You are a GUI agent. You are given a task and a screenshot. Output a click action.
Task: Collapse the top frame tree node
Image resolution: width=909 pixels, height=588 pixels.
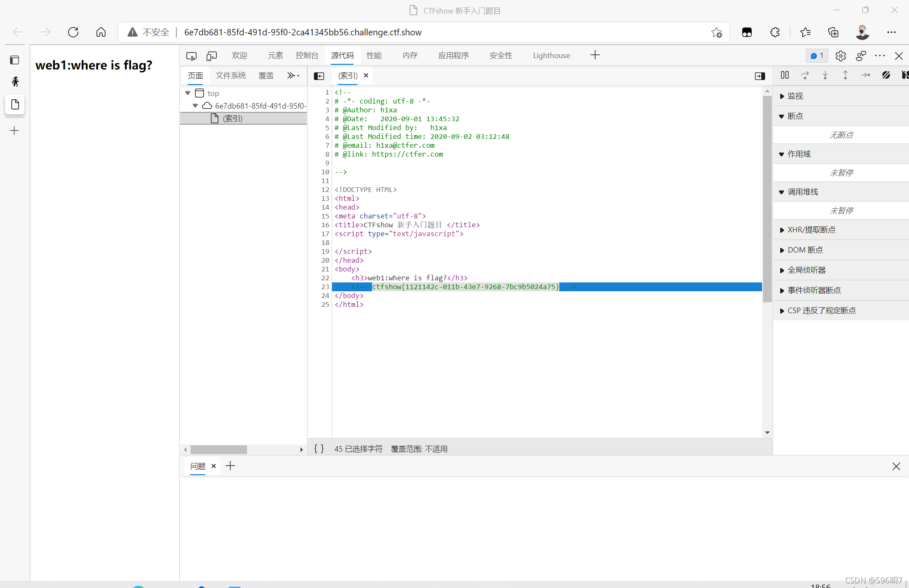click(188, 93)
